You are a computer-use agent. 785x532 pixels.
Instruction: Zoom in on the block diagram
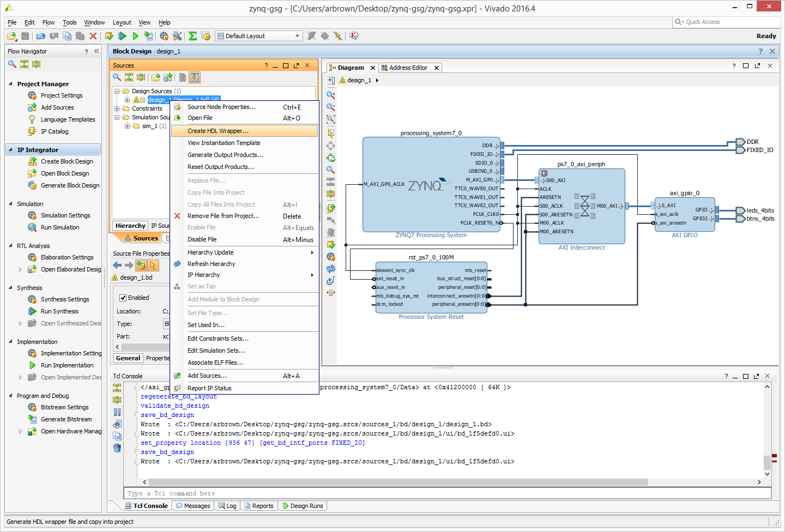(x=331, y=95)
